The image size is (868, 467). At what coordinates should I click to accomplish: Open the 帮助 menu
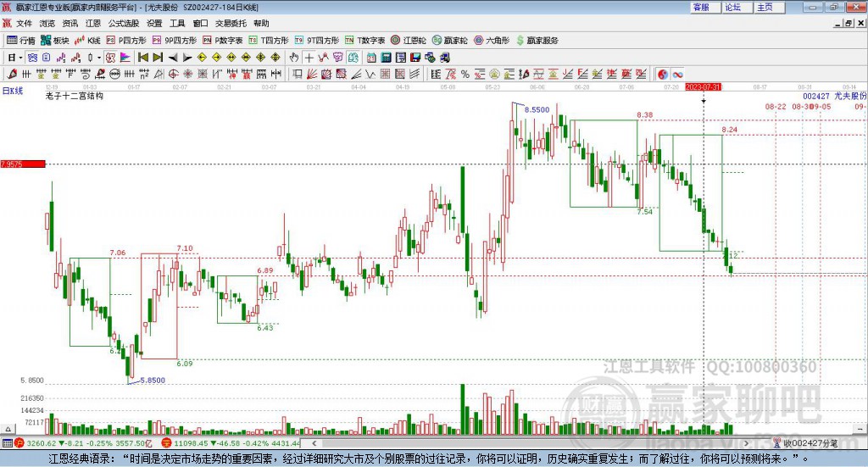261,23
